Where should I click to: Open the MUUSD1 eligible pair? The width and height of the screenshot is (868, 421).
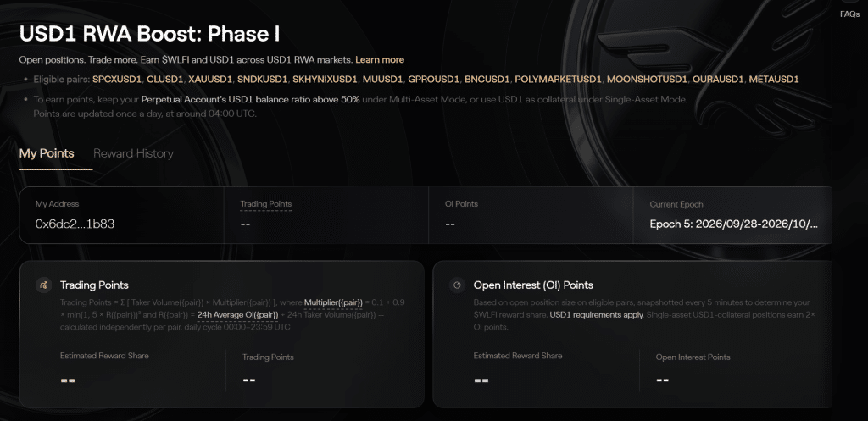(382, 80)
